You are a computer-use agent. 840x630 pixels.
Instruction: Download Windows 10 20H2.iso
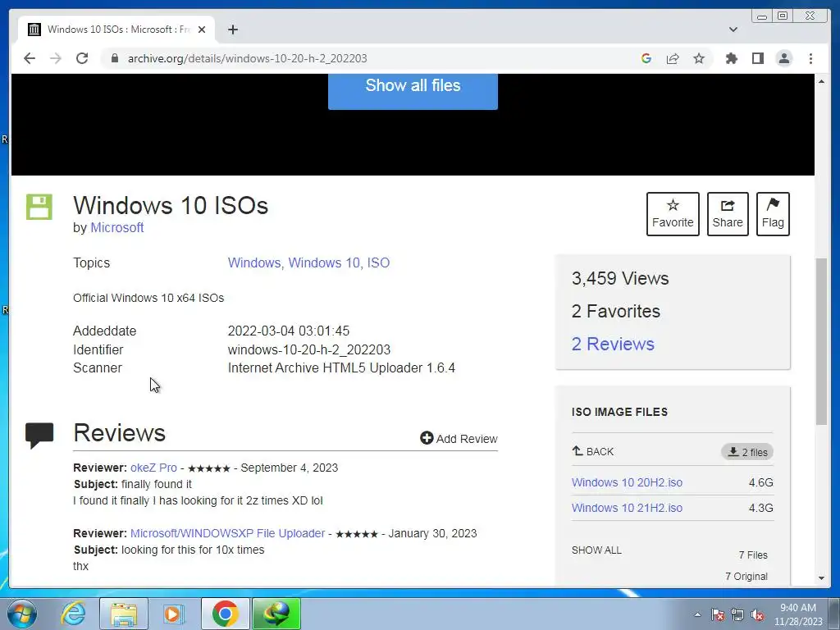coord(627,482)
